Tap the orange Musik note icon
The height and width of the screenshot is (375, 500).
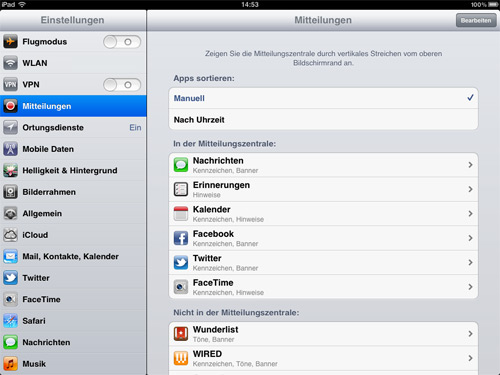pyautogui.click(x=10, y=364)
